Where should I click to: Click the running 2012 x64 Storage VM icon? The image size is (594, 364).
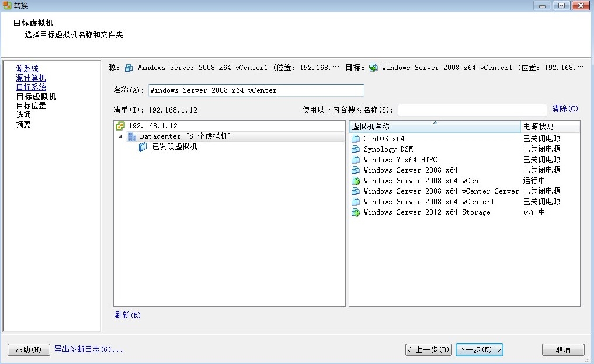click(355, 212)
